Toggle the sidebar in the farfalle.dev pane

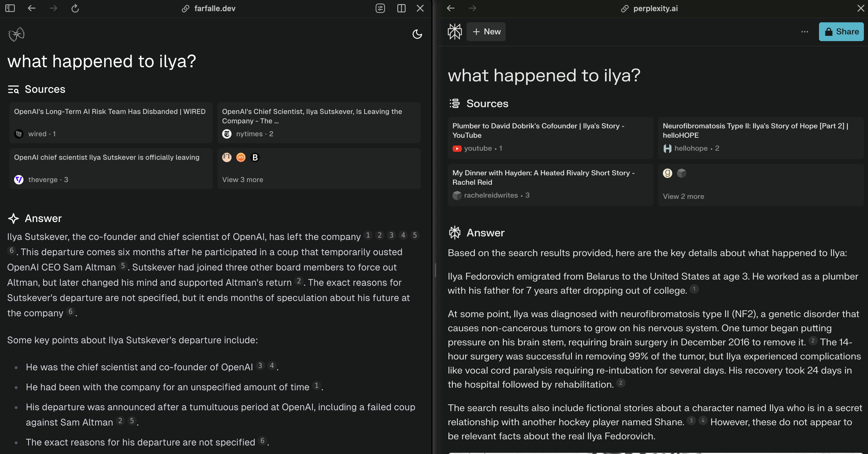pos(10,8)
